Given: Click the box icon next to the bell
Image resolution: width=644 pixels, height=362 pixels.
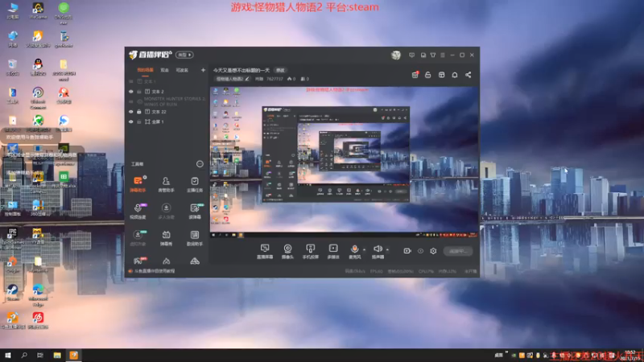Looking at the screenshot, I should click(x=441, y=75).
